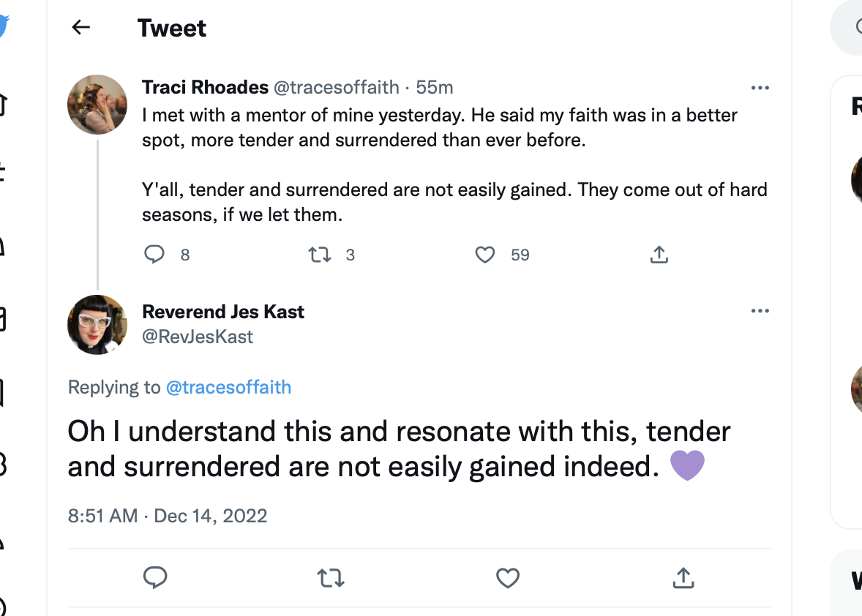This screenshot has width=862, height=616.
Task: Reply to Reverend Jes Kast's tweet
Action: coord(155,578)
